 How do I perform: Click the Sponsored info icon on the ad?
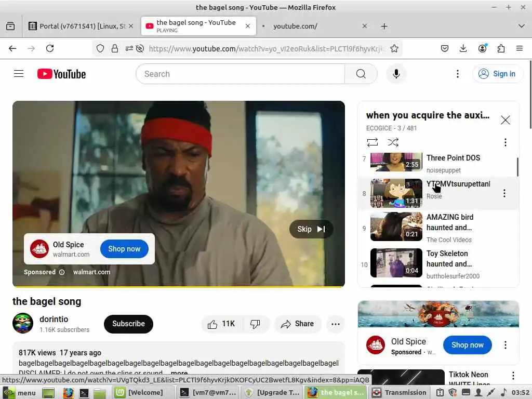point(62,272)
